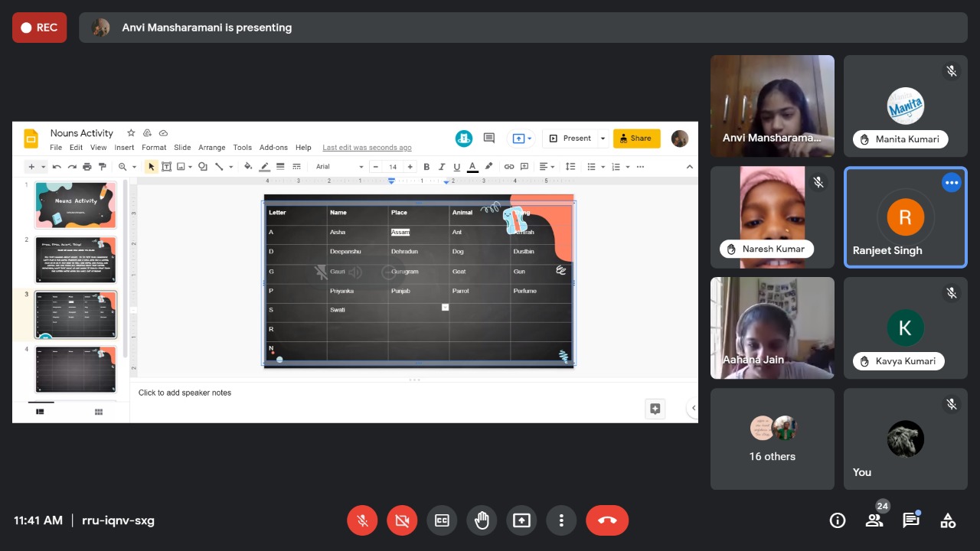
Task: Open the activities panel
Action: point(948,520)
